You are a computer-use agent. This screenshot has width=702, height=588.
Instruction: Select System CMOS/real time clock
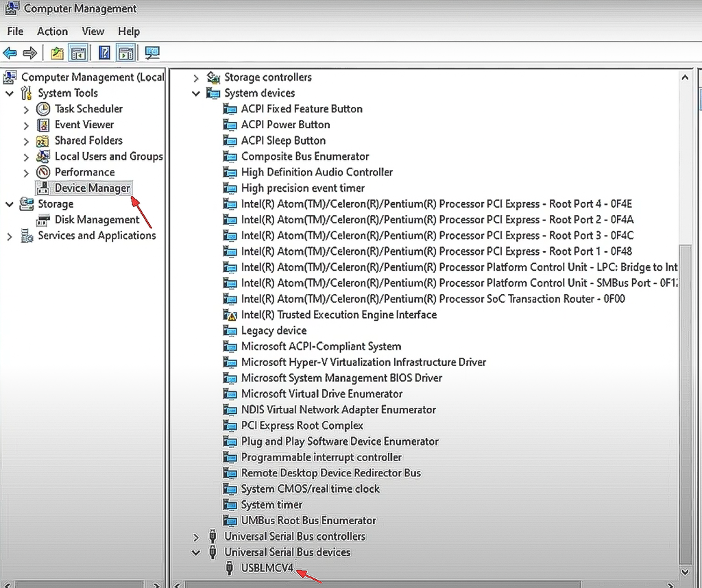point(311,489)
